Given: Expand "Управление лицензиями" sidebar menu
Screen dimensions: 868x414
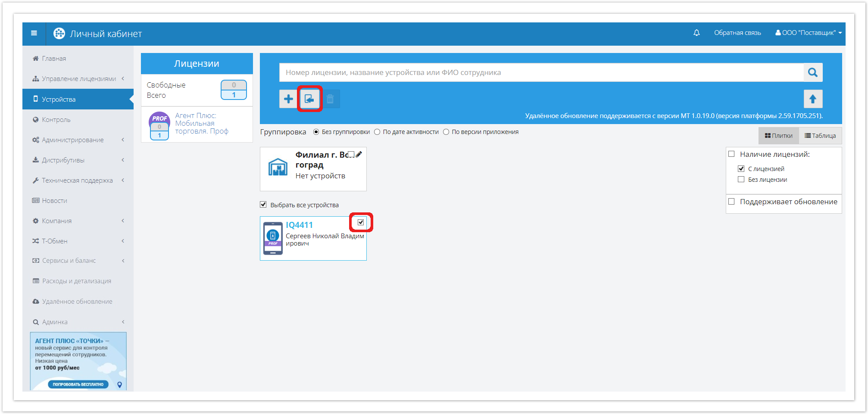Looking at the screenshot, I should click(79, 79).
